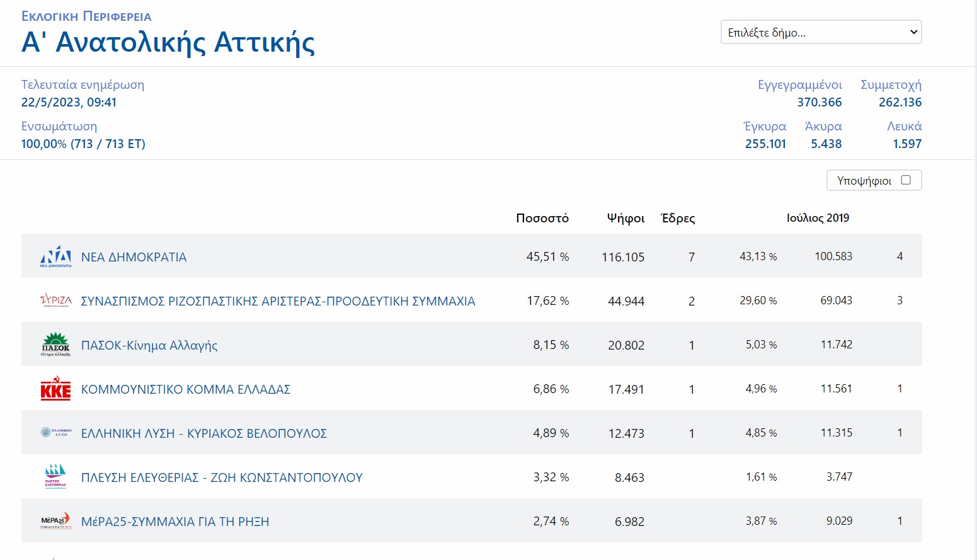Image resolution: width=977 pixels, height=560 pixels.
Task: Click the MeRA25 party logo
Action: 56,521
